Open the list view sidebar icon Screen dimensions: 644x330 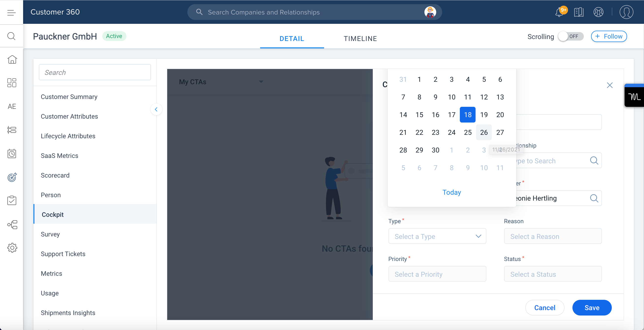tap(12, 130)
